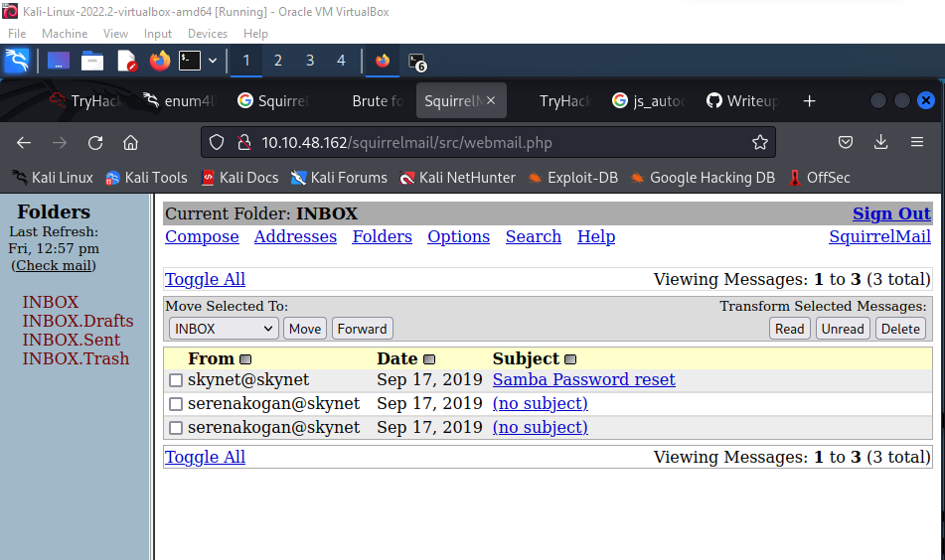The width and height of the screenshot is (945, 560).
Task: Open the terminal emulator icon in panel
Action: [x=190, y=61]
